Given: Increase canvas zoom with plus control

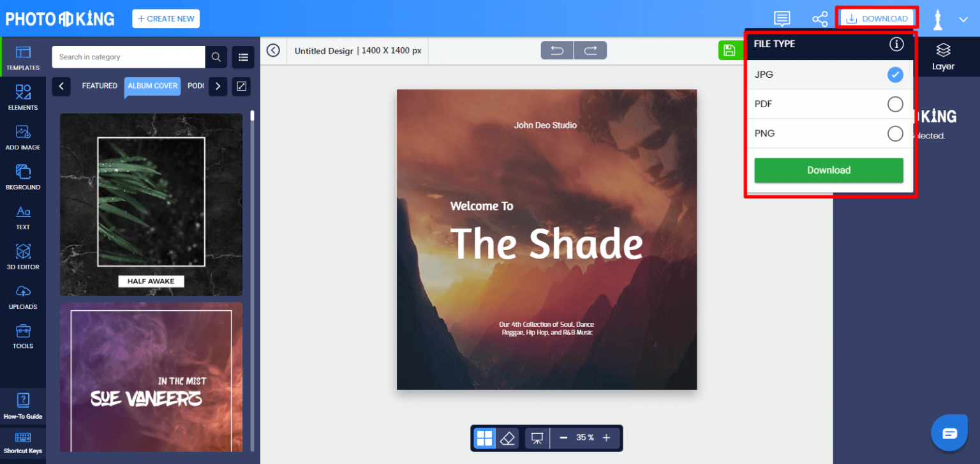Looking at the screenshot, I should pos(605,438).
